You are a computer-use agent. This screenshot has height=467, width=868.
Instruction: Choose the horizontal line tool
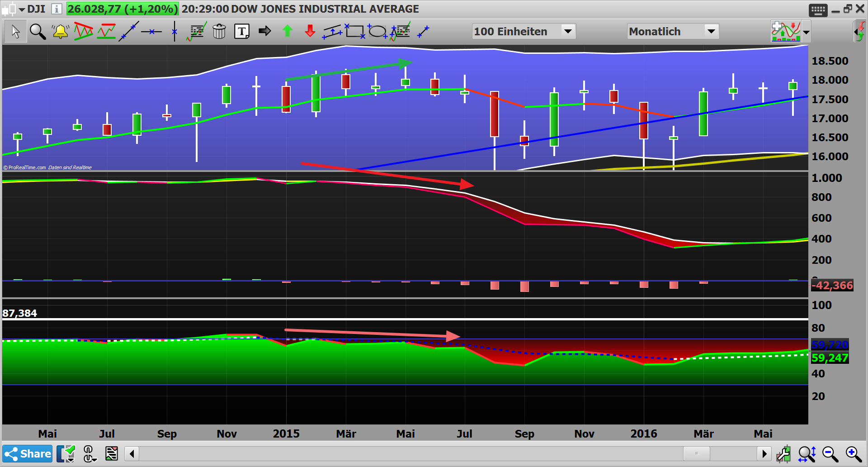tap(151, 31)
